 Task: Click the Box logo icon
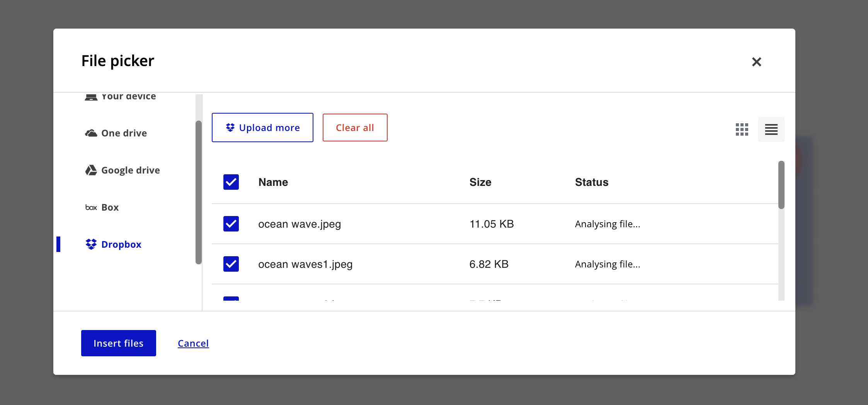tap(91, 208)
